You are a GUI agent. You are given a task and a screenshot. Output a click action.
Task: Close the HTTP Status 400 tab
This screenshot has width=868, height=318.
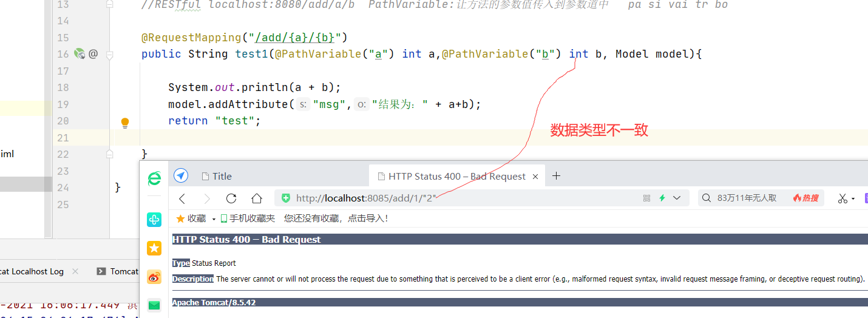[x=535, y=177]
